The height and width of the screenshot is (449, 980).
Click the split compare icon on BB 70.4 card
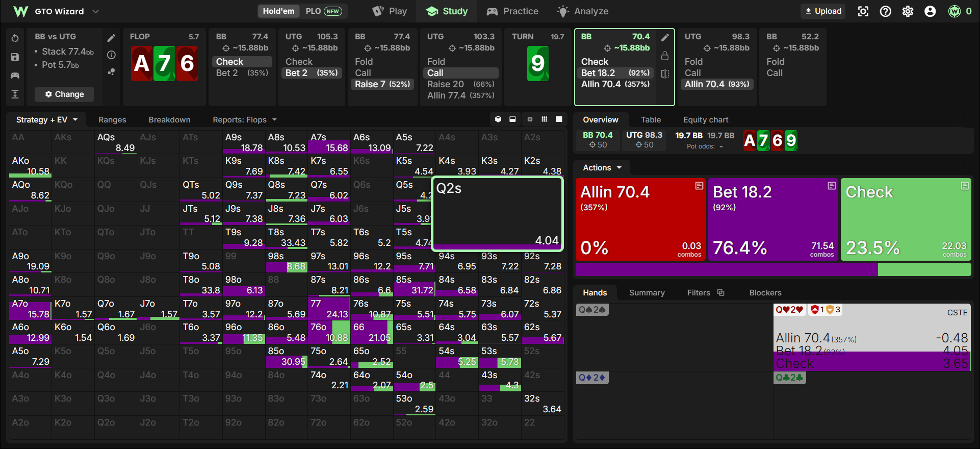coord(665,73)
